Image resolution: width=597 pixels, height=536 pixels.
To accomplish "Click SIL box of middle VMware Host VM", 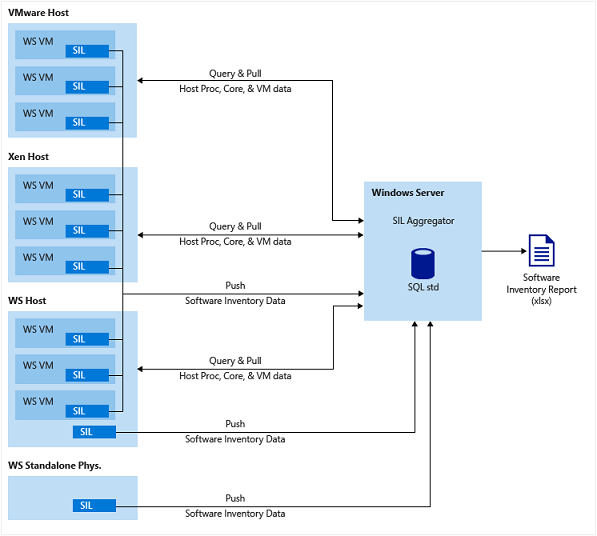I will pos(87,87).
